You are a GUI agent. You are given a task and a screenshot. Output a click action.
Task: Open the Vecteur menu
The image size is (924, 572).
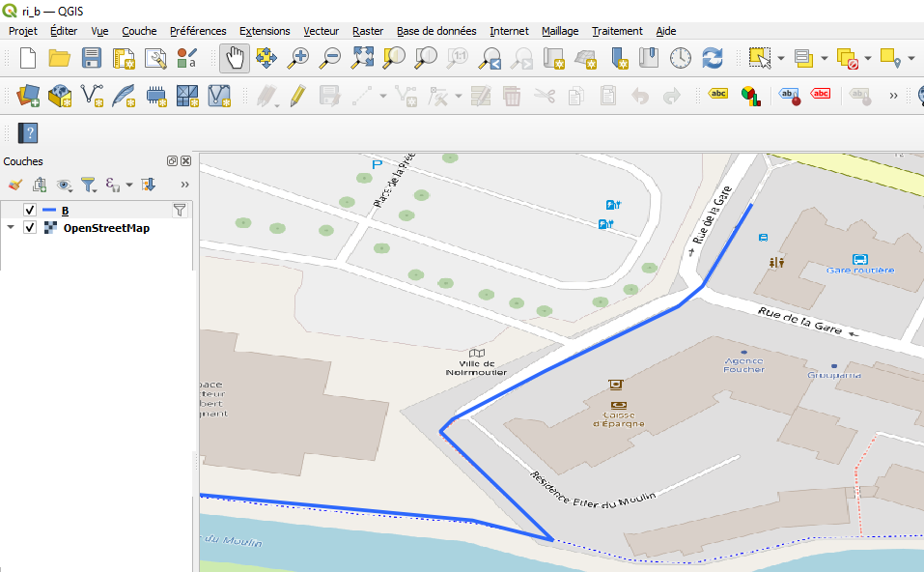point(321,31)
